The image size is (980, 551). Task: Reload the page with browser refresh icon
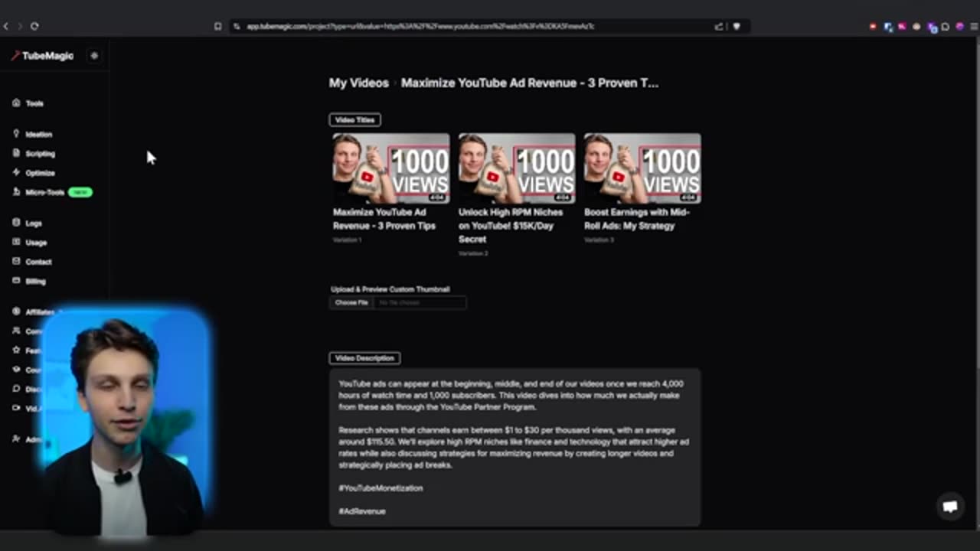click(x=34, y=26)
